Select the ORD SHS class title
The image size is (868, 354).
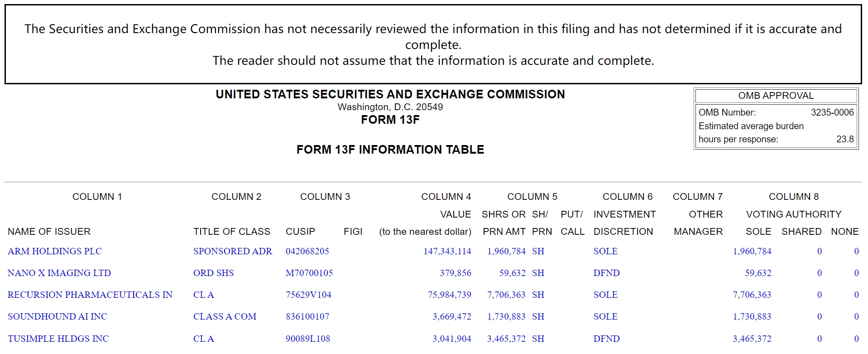click(x=214, y=273)
